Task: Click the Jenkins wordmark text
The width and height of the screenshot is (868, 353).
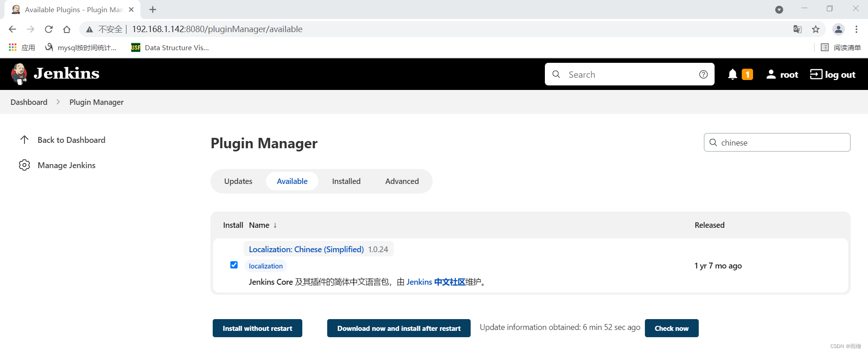Action: point(67,73)
